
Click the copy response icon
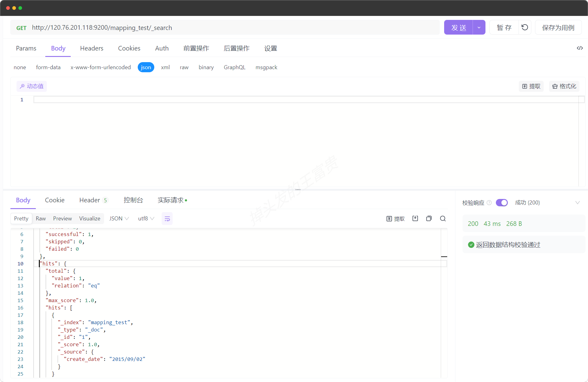point(429,219)
